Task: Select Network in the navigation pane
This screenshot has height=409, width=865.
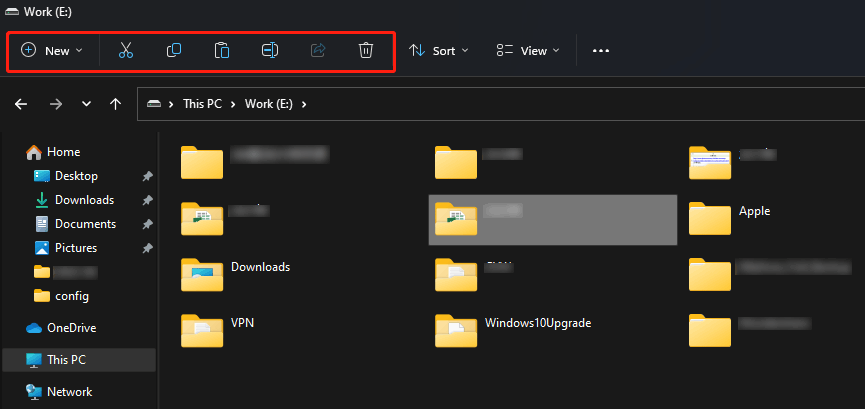Action: pos(59,392)
